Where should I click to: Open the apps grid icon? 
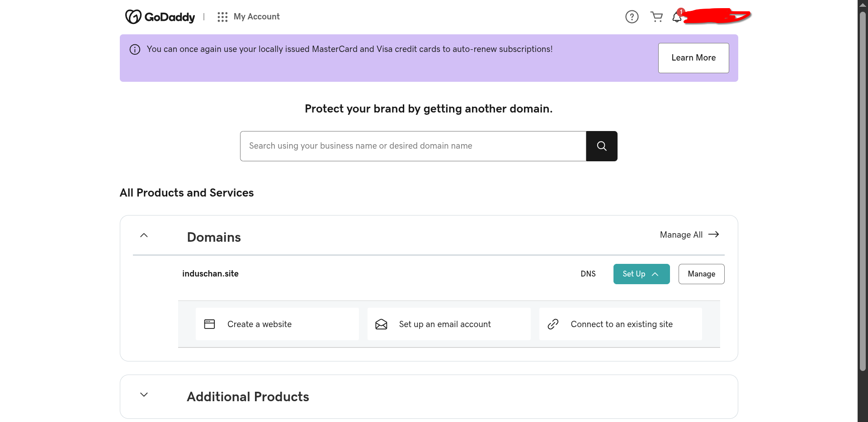(222, 17)
